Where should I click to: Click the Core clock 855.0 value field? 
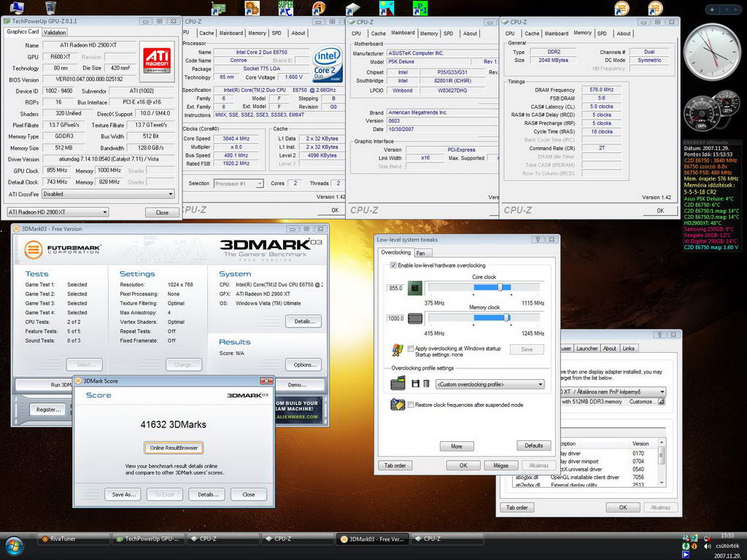coord(395,288)
